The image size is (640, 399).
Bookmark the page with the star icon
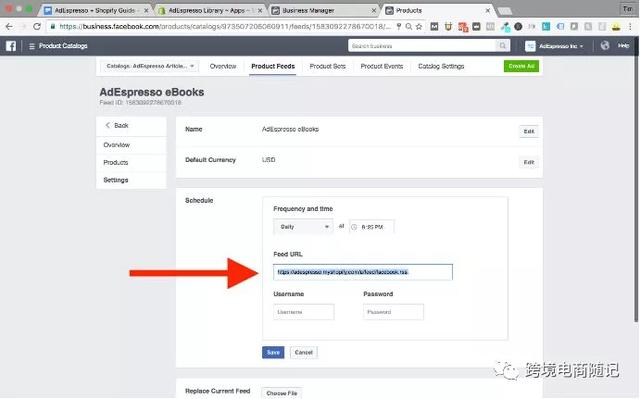click(419, 27)
